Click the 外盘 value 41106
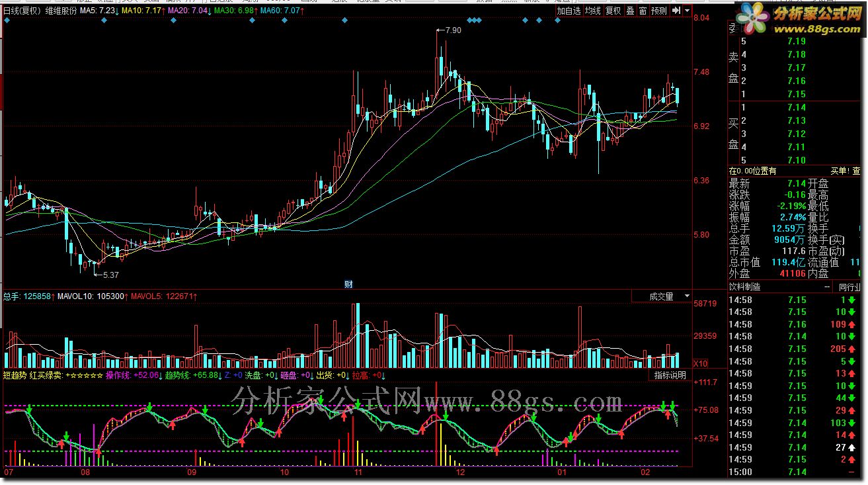868x485 pixels. coord(793,273)
